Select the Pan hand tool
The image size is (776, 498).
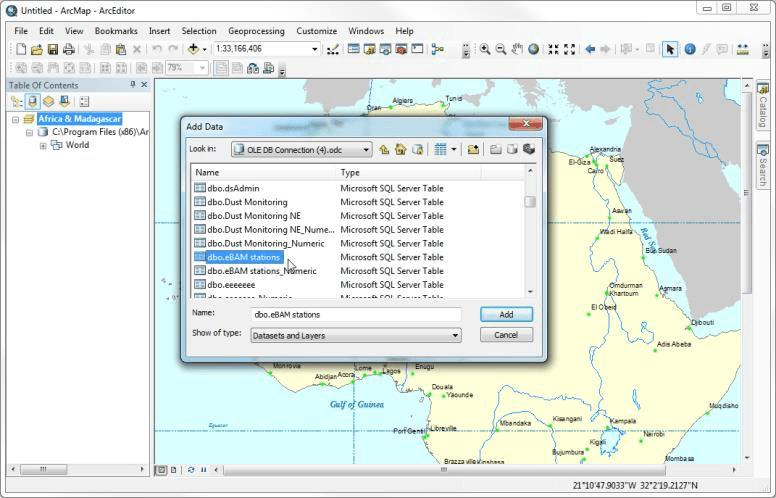tap(517, 49)
